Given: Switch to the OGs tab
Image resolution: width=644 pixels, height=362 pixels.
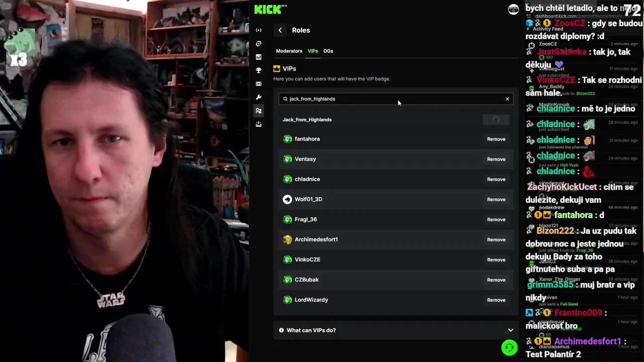Looking at the screenshot, I should (x=328, y=51).
